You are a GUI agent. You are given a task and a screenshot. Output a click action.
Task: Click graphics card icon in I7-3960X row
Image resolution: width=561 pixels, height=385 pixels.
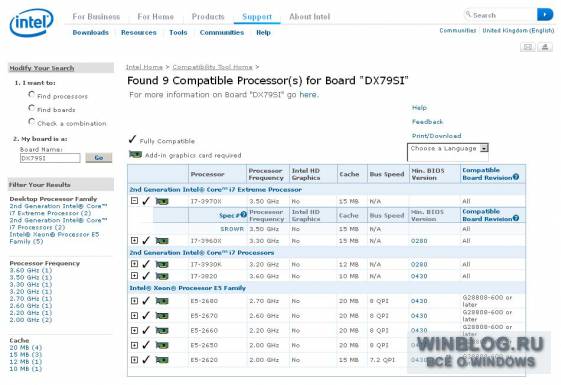tap(162, 241)
